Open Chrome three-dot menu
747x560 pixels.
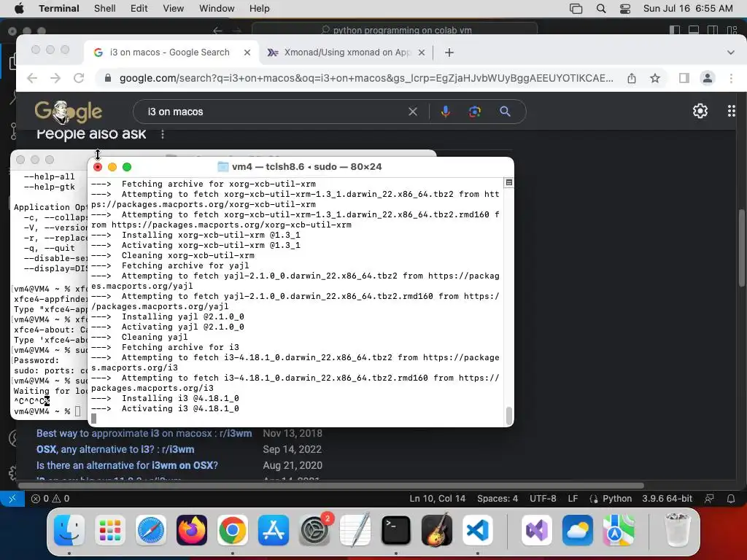pos(731,78)
